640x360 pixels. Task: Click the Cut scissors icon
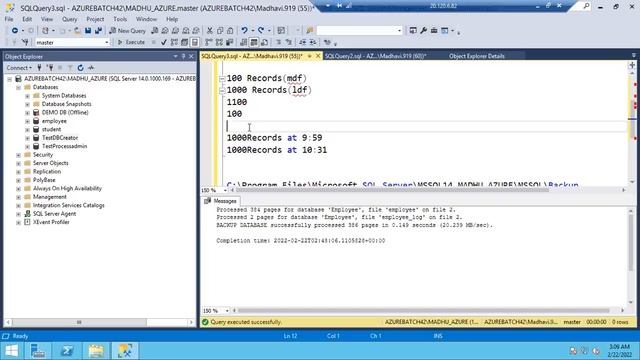(209, 31)
